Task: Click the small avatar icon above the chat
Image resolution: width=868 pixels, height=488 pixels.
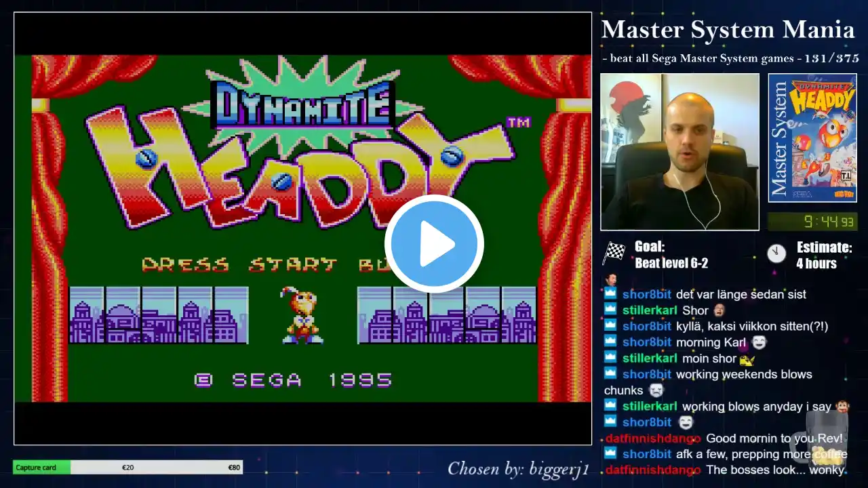Action: 611,279
